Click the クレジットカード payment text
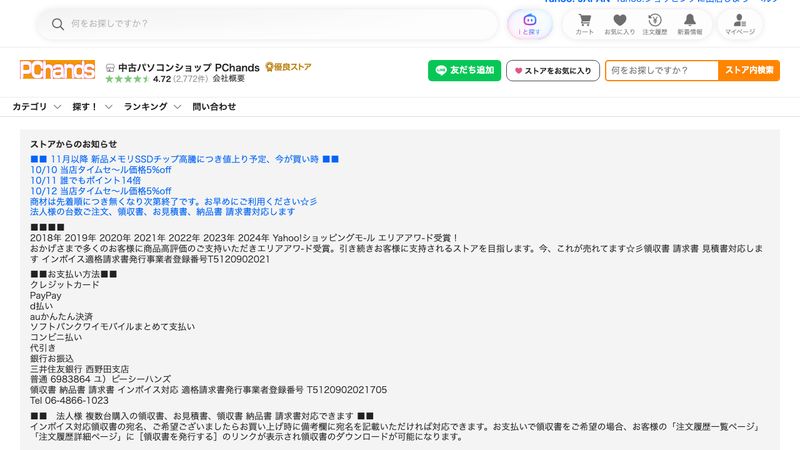The height and width of the screenshot is (450, 800). pos(65,285)
